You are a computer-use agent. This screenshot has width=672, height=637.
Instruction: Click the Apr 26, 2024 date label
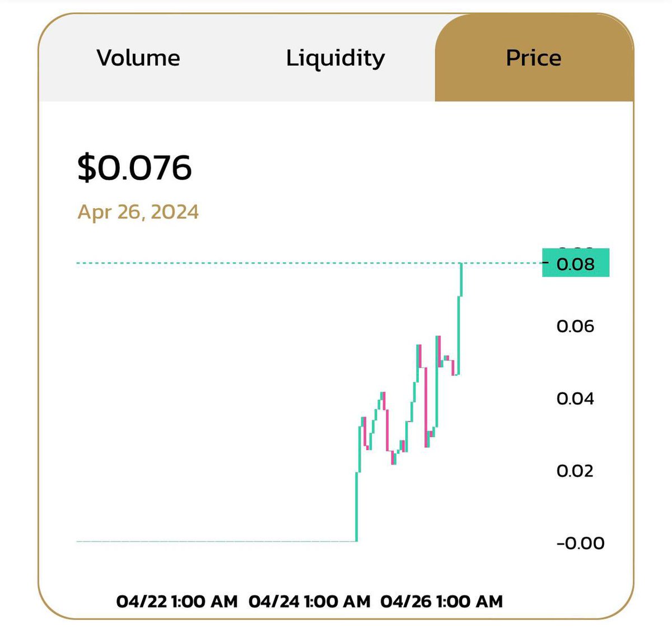[138, 212]
